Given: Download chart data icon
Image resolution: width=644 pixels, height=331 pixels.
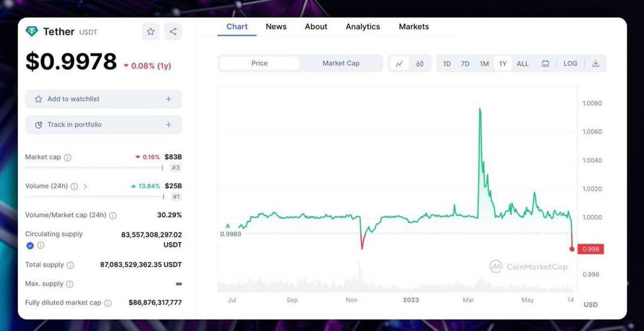Looking at the screenshot, I should (x=595, y=63).
